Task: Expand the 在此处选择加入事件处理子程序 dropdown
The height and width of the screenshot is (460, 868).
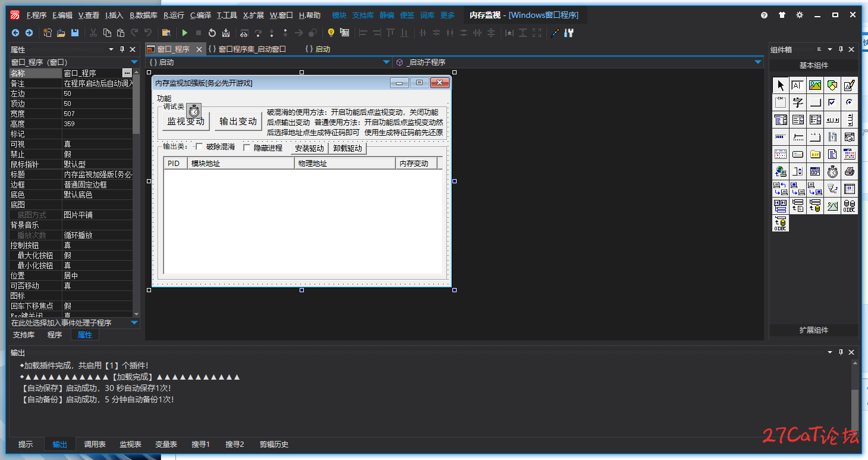Action: click(134, 323)
